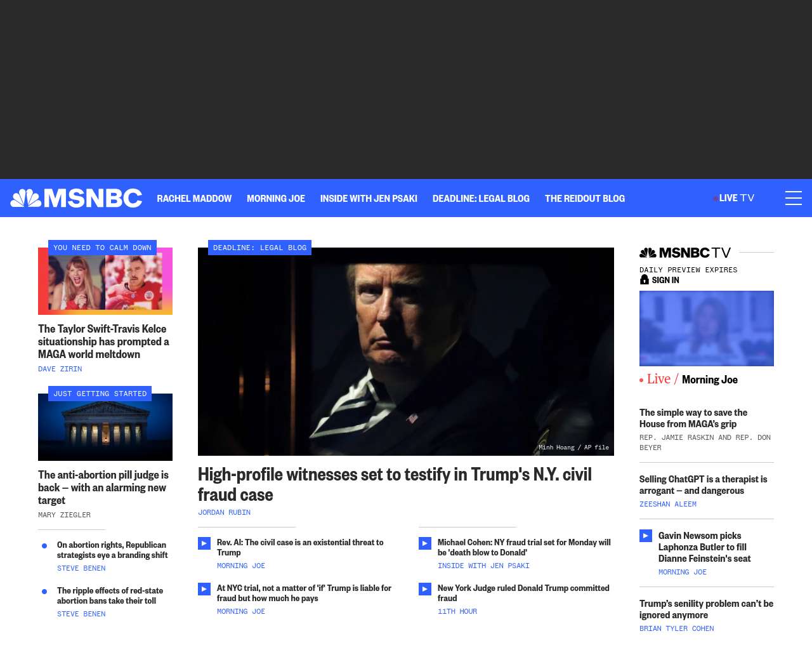Click Inside with Jen Psaki label under Cohen story

click(483, 566)
